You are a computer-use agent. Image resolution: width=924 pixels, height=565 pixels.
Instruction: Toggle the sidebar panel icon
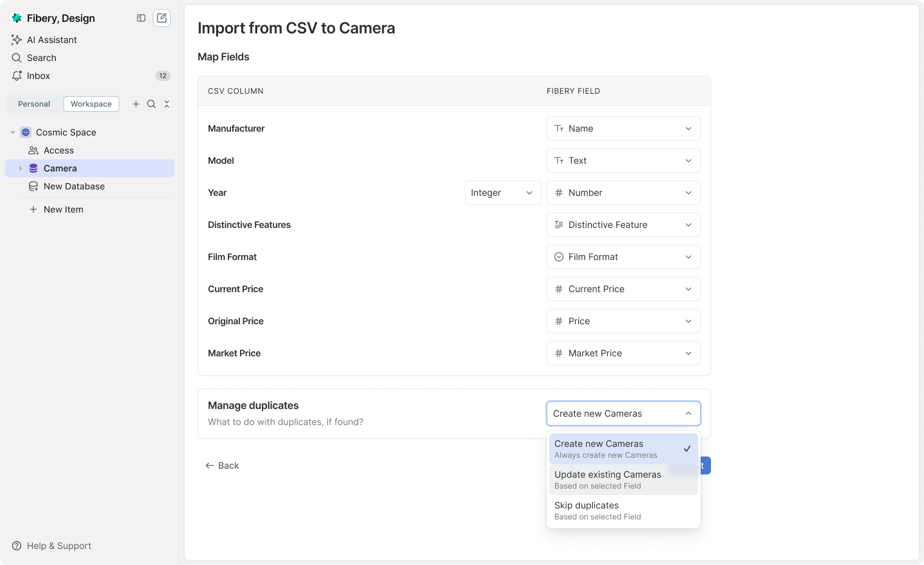[141, 18]
